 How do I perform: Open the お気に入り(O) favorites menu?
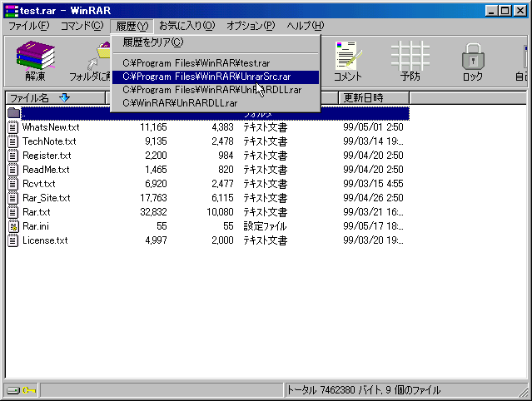(x=187, y=26)
